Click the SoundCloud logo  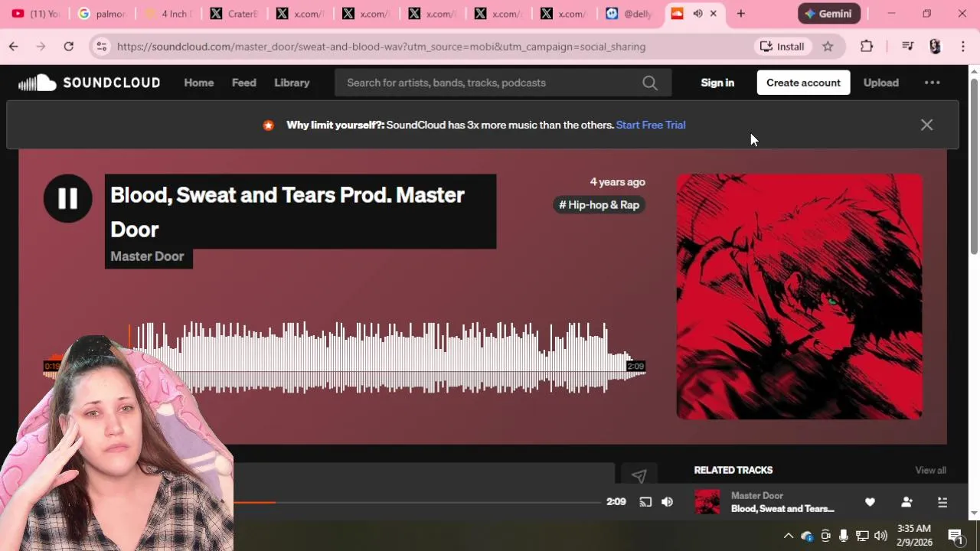[89, 83]
